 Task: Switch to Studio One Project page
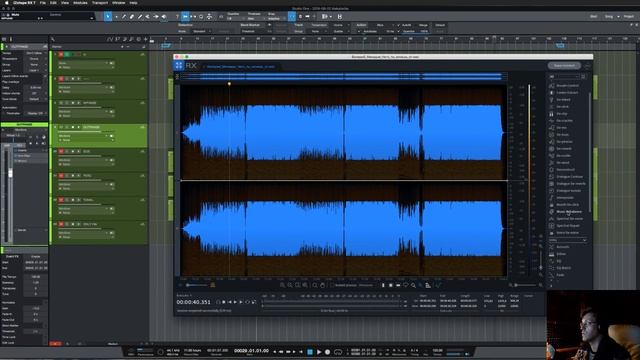(x=629, y=17)
